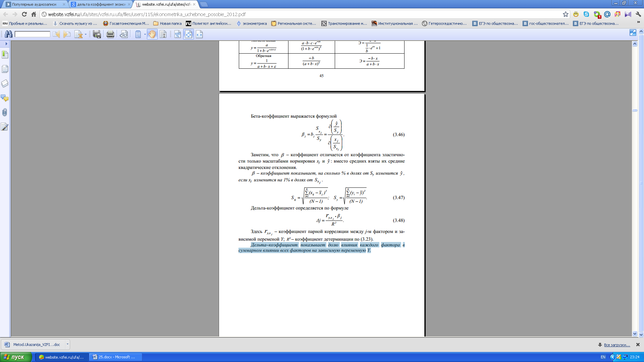Zoom to 100% actual size
This screenshot has height=362, width=644.
[177, 34]
